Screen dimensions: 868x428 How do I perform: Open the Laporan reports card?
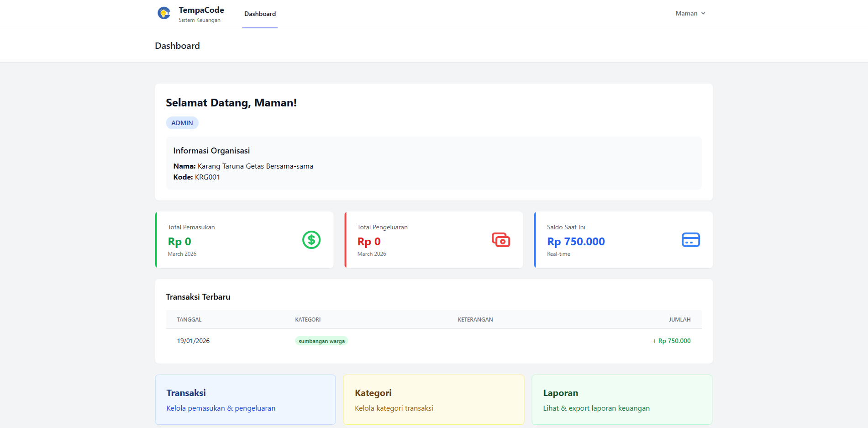[622, 400]
